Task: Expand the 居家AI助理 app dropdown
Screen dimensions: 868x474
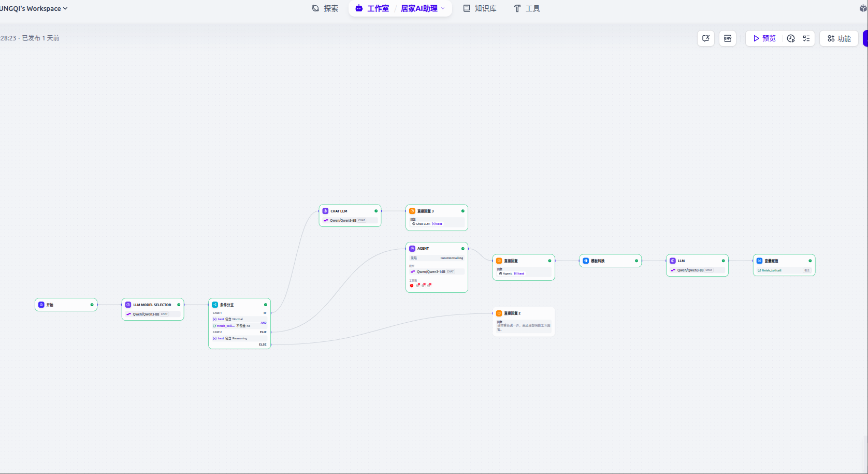Action: [443, 9]
